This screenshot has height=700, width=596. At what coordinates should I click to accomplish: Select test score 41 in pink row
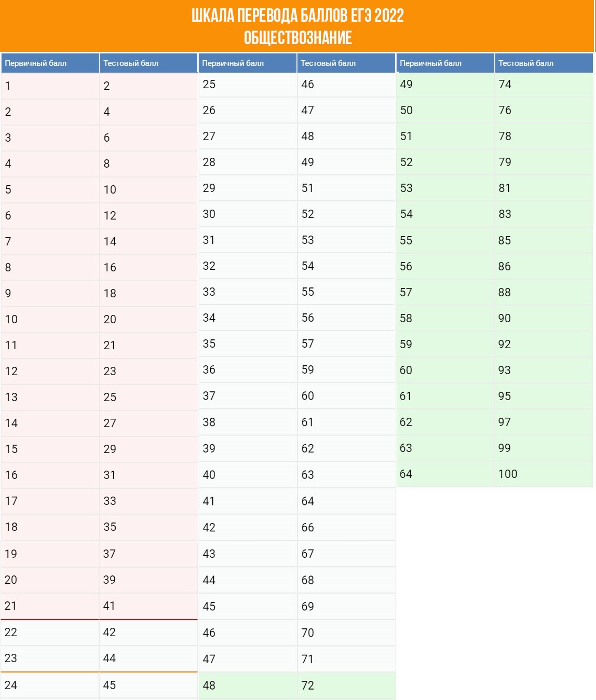[148, 606]
